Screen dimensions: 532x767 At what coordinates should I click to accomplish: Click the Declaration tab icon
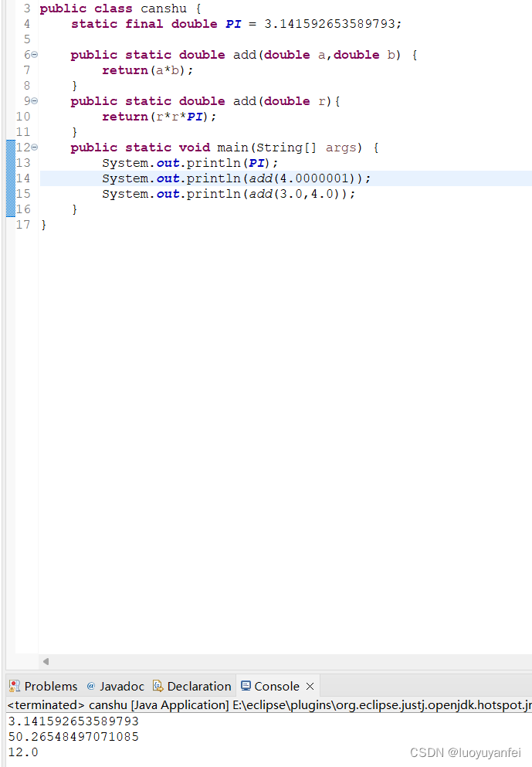[x=158, y=687]
